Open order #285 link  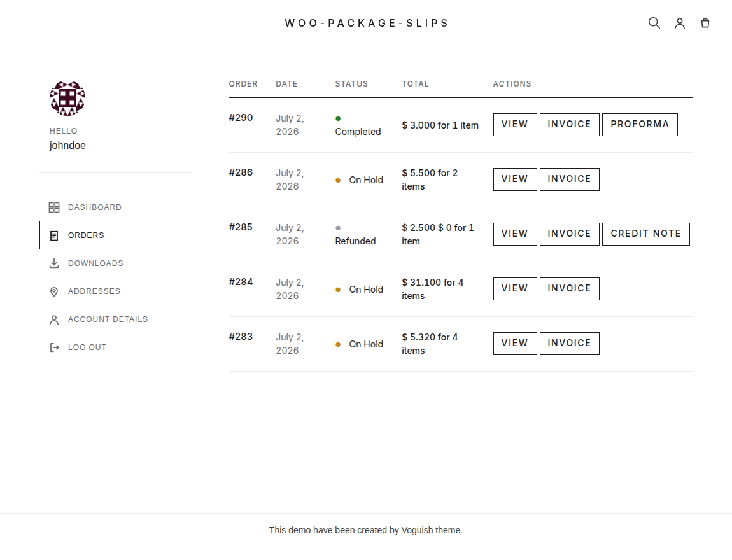[x=241, y=227]
